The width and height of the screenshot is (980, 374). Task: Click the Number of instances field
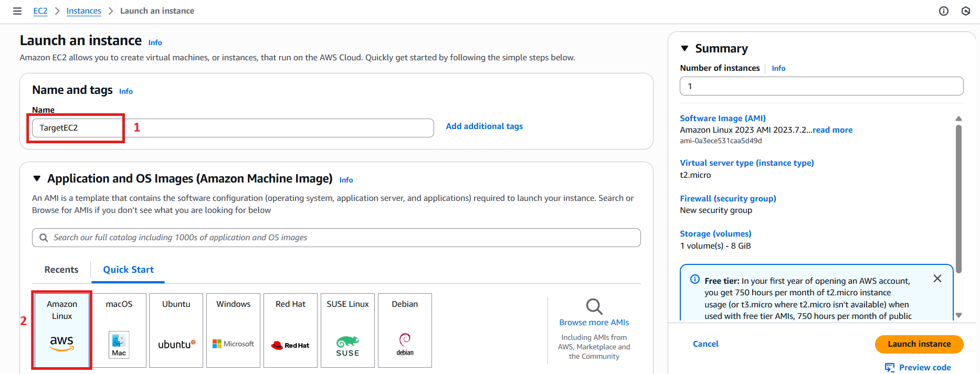click(x=821, y=87)
